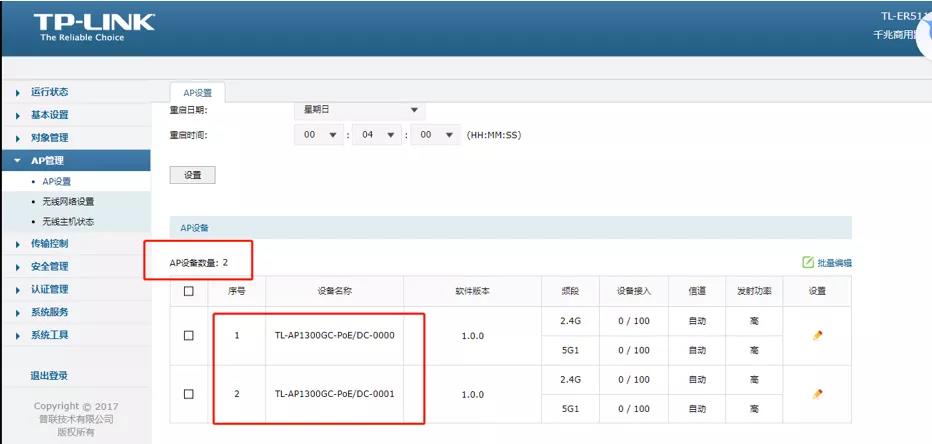Expand the 运行状态 sidebar menu
The height and width of the screenshot is (444, 932).
tap(50, 92)
